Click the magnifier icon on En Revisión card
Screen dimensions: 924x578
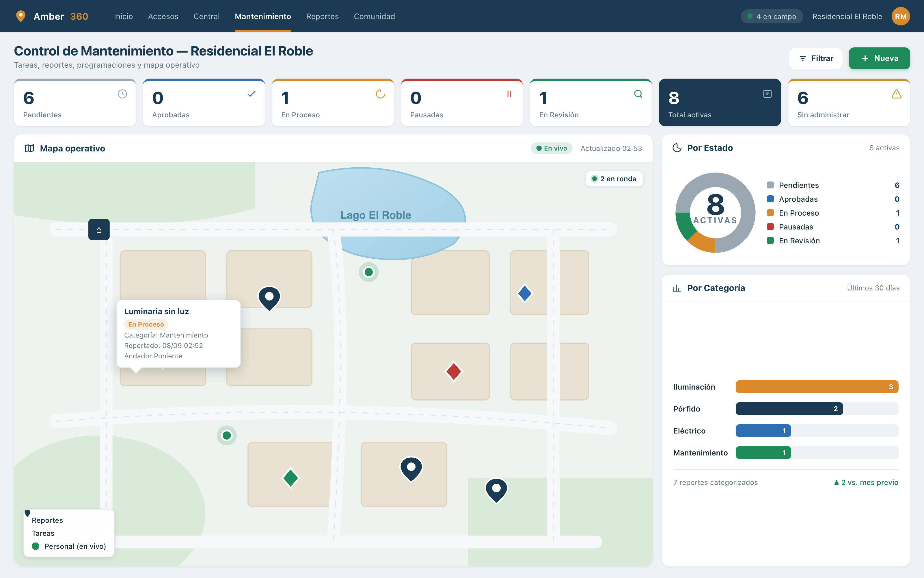click(638, 94)
